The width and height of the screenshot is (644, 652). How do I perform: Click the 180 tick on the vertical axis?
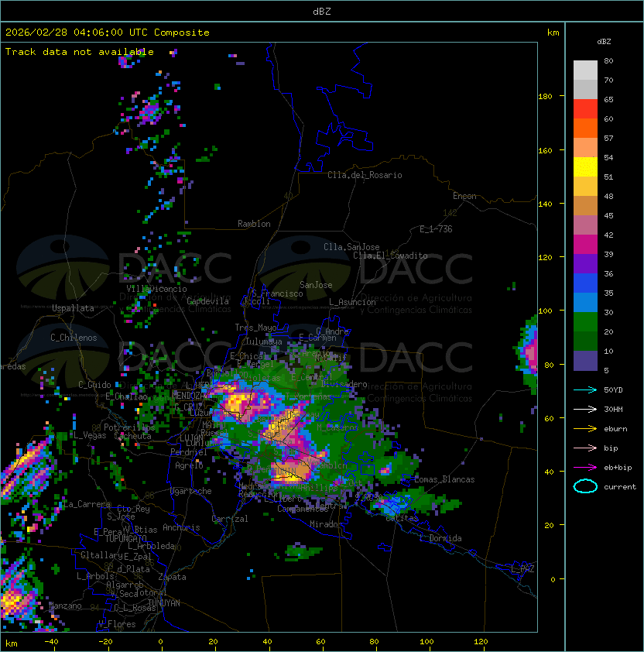coord(545,97)
